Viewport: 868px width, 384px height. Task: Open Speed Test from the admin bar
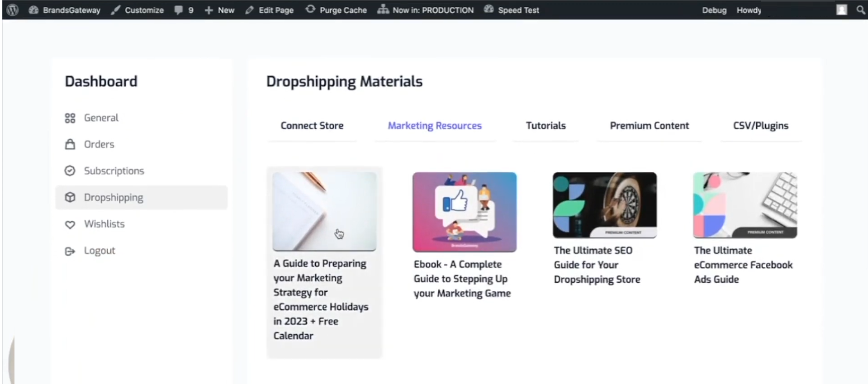point(512,10)
